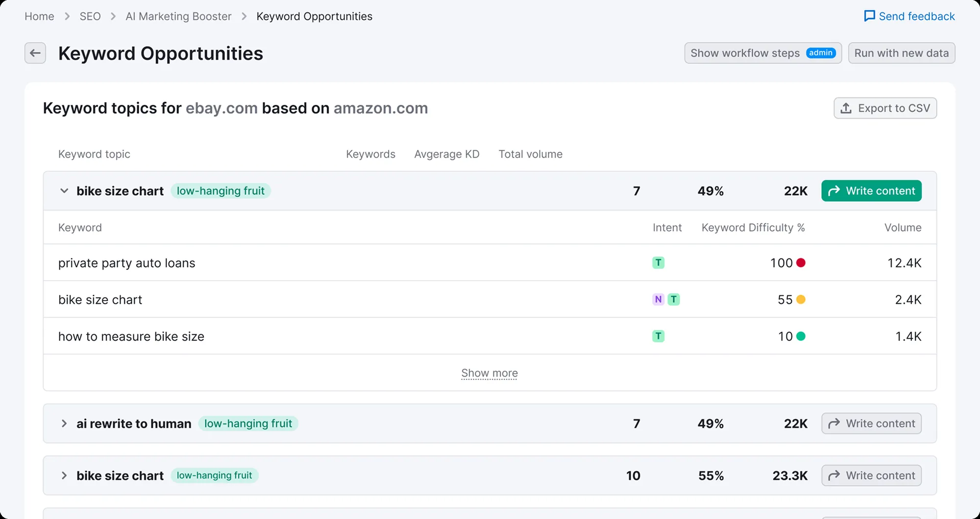Collapse the expanded bike size chart topic
980x519 pixels.
click(x=64, y=191)
